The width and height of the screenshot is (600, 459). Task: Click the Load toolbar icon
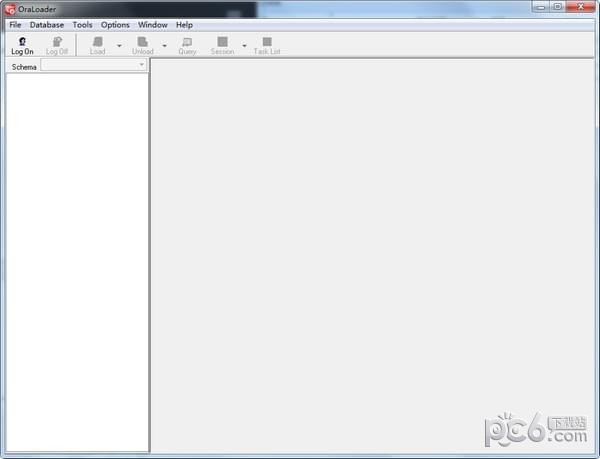[97, 45]
